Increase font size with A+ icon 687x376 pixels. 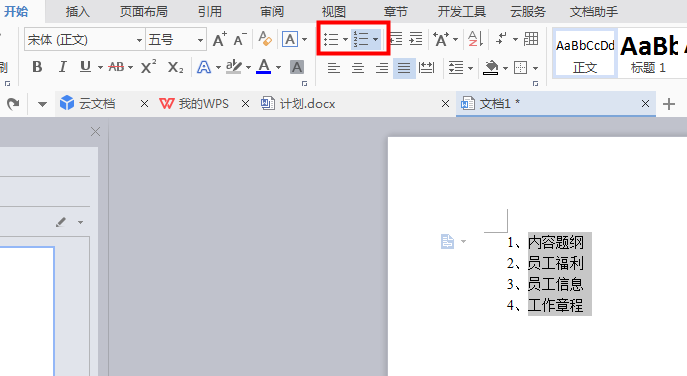coord(220,39)
